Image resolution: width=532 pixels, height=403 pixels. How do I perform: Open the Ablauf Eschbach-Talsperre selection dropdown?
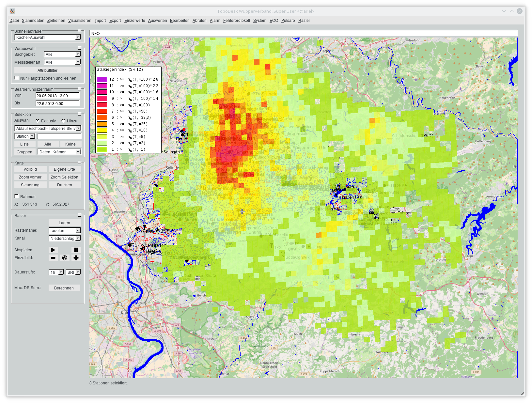point(48,129)
